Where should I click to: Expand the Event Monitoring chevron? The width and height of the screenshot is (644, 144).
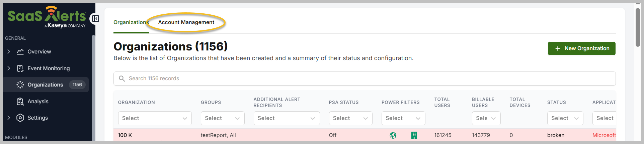(x=9, y=68)
